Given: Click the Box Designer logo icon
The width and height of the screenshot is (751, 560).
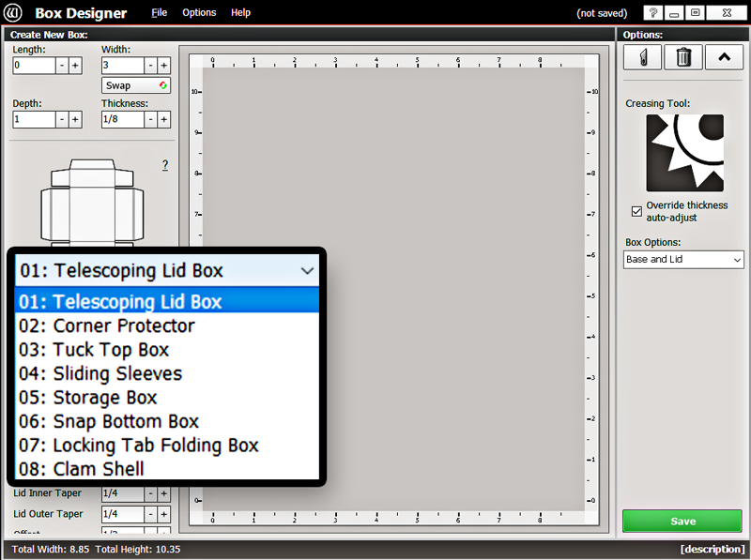Looking at the screenshot, I should [13, 13].
